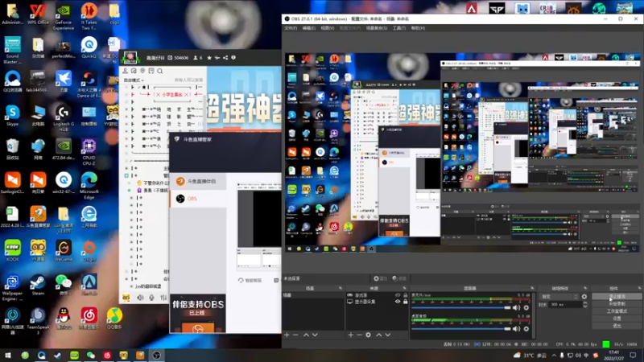Screen dimensions: 644x362
Task: Add a new source with plus icon
Action: [350, 335]
